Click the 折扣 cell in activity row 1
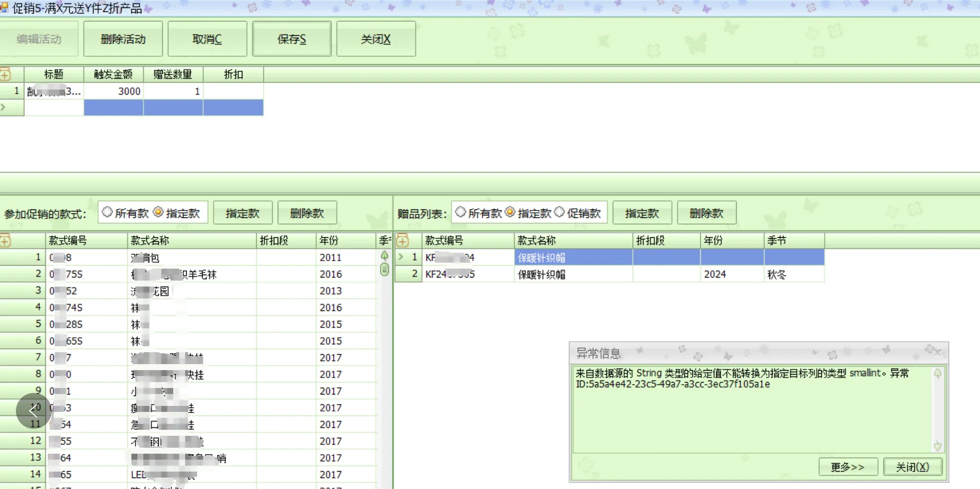The height and width of the screenshot is (489, 980). pos(233,92)
